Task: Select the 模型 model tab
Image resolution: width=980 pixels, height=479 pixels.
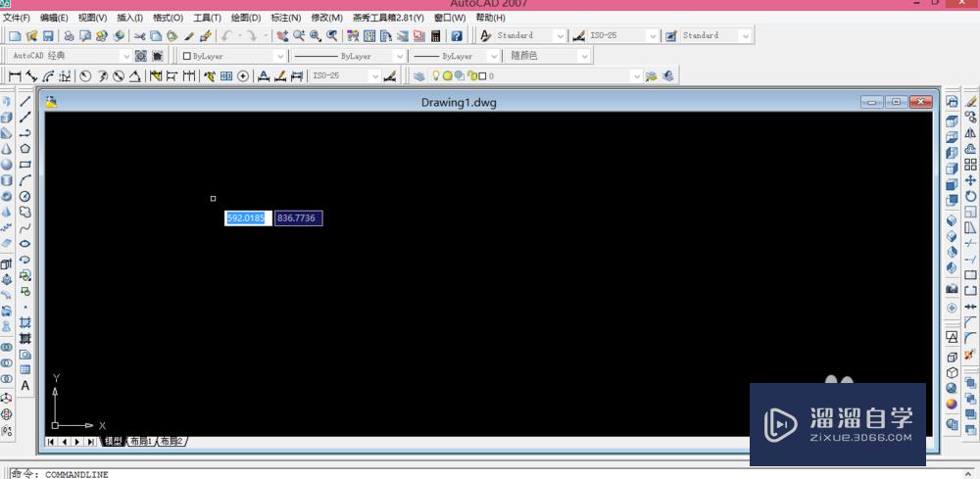Action: (113, 441)
